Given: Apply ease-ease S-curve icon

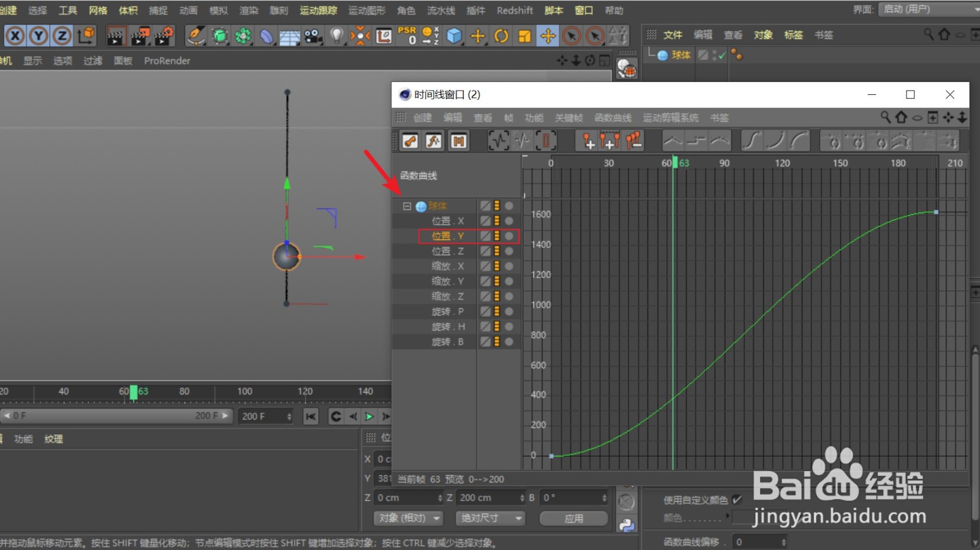Looking at the screenshot, I should 752,141.
